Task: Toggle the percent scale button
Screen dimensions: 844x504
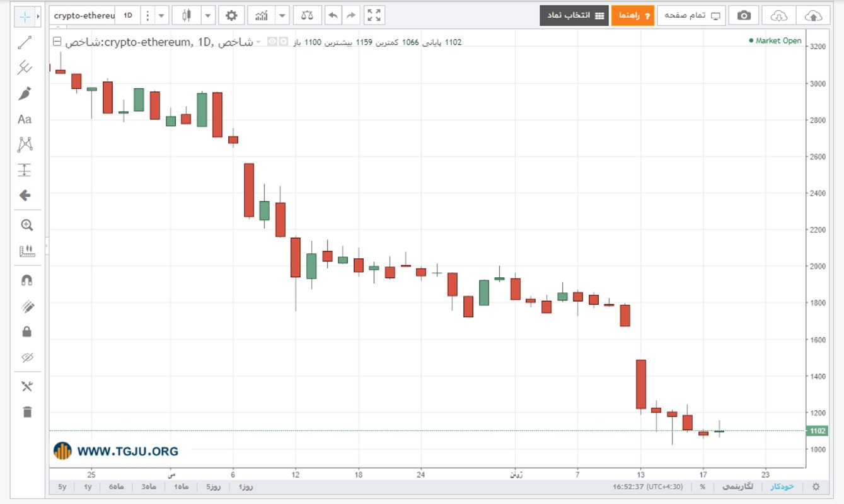Action: 703,486
